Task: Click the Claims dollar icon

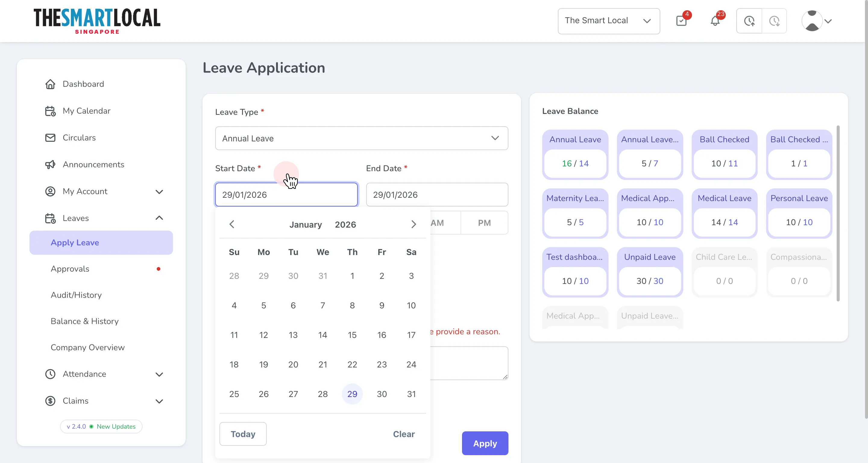Action: (50, 401)
